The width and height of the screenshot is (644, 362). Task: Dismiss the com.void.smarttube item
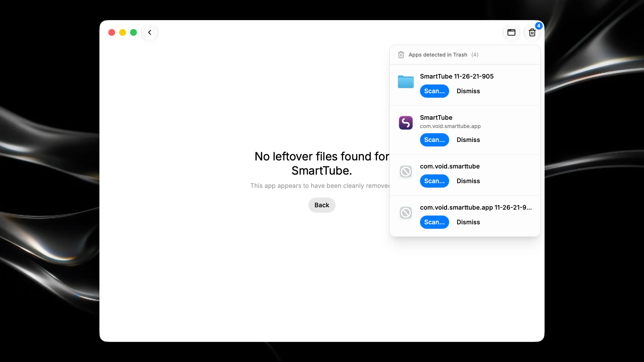pos(468,181)
